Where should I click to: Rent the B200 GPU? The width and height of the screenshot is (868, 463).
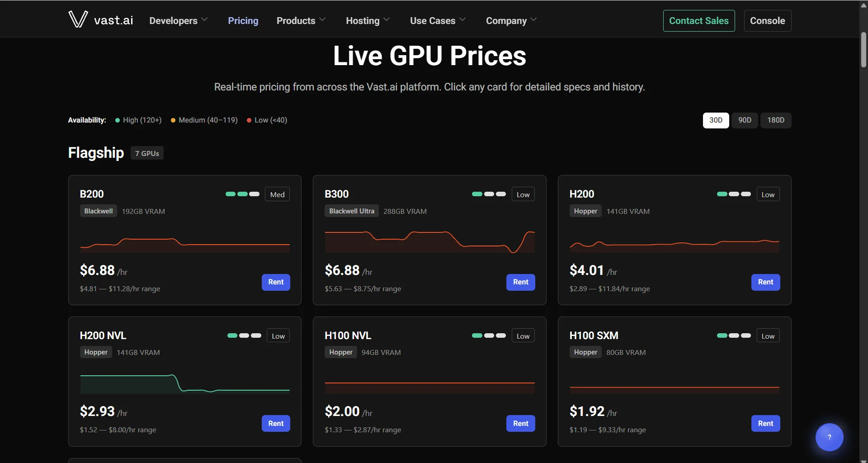pyautogui.click(x=276, y=282)
